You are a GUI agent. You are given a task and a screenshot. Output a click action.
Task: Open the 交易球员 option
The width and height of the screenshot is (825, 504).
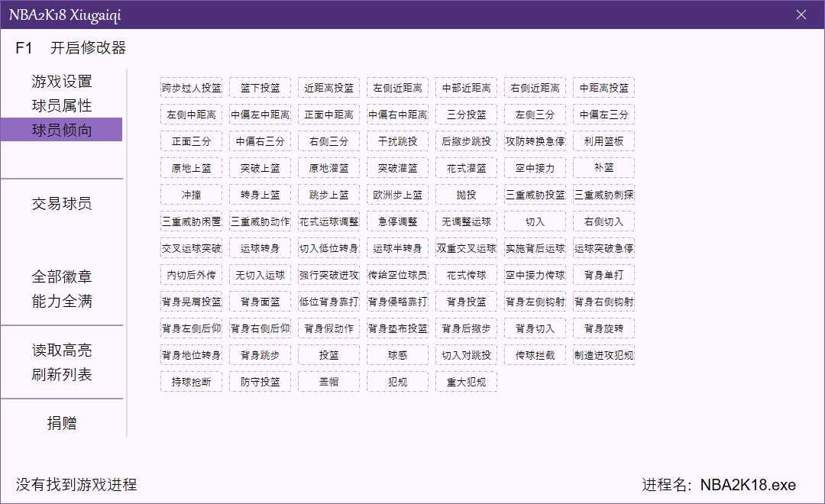62,204
